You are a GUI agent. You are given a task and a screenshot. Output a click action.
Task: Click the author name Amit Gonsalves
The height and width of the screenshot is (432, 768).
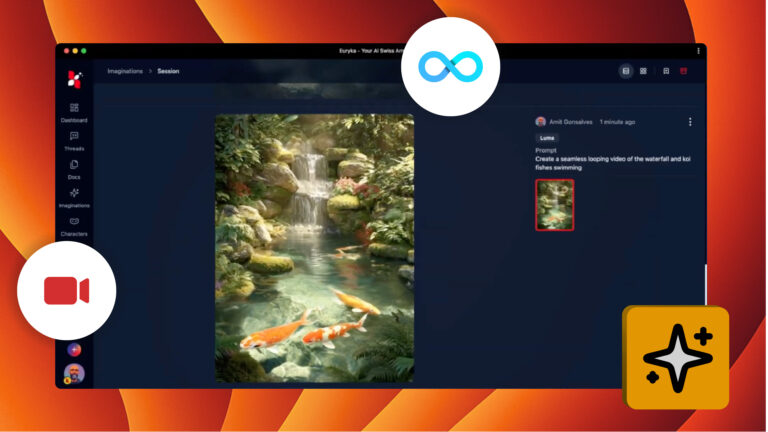571,122
